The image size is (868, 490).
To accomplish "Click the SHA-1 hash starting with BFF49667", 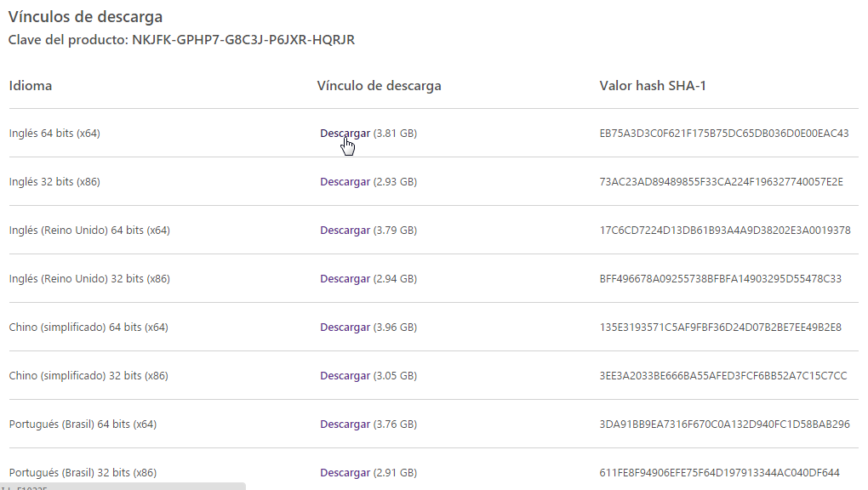I will click(x=720, y=279).
